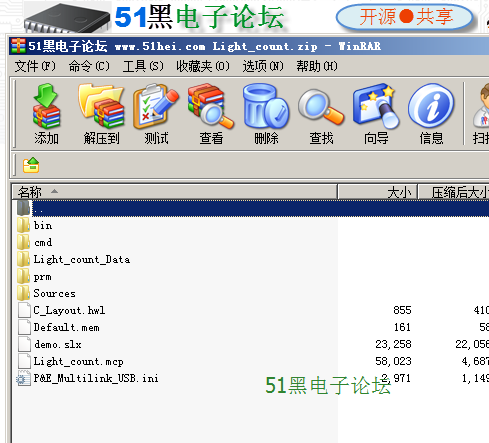Open the 收藏夹(O) menu
The image size is (489, 443).
(203, 66)
